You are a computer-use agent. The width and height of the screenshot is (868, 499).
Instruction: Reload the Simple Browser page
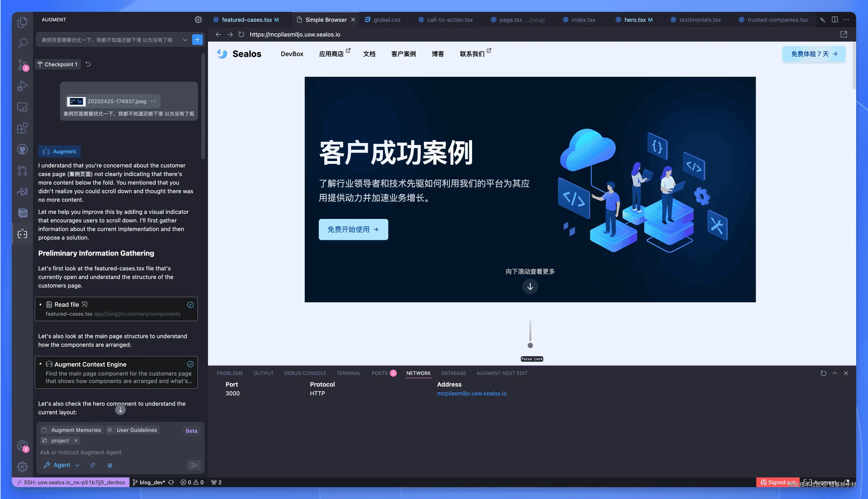coord(241,34)
